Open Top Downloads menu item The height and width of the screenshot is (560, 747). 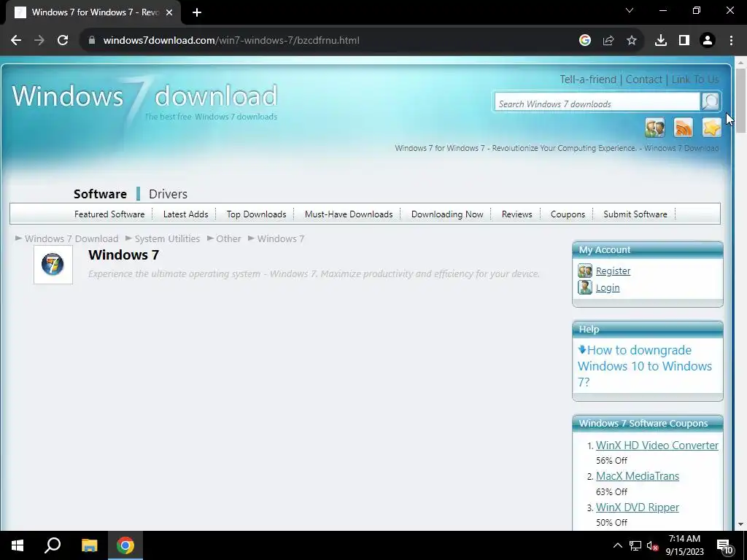256,214
